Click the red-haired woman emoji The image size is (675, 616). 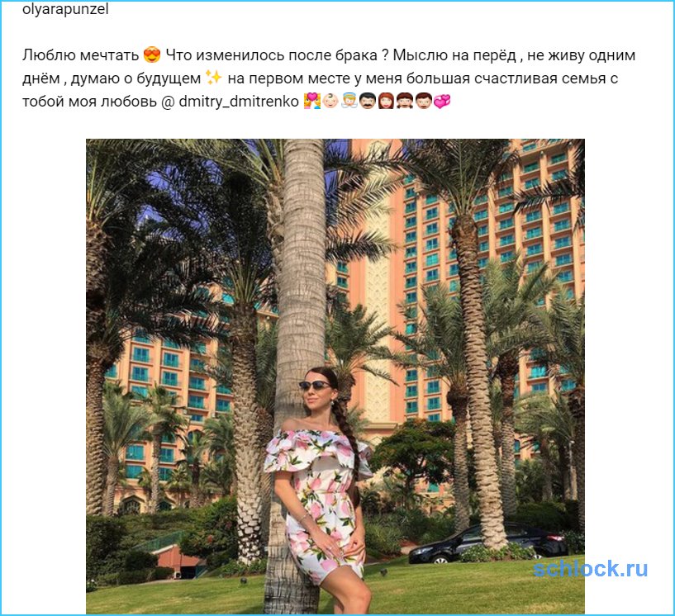click(386, 102)
